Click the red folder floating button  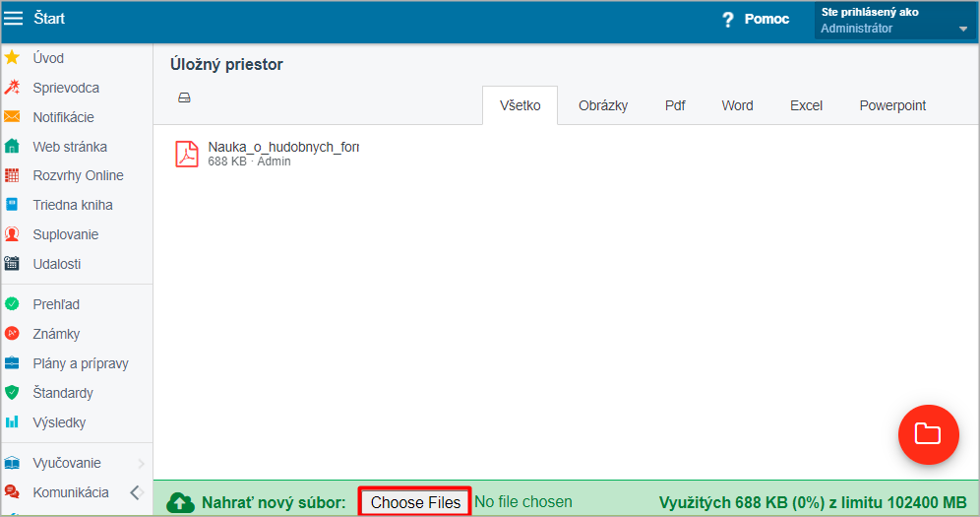click(x=928, y=433)
